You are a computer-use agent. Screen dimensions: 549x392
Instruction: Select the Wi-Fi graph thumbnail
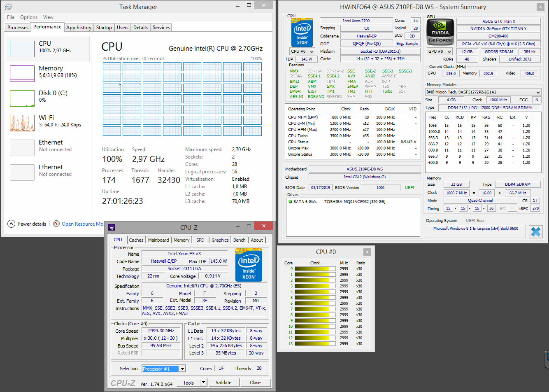point(22,123)
